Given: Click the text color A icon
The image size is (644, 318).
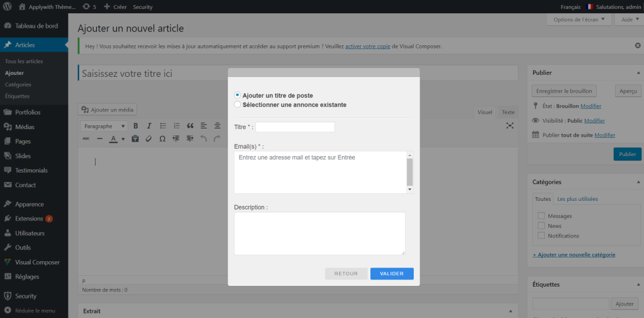Looking at the screenshot, I should pyautogui.click(x=113, y=139).
